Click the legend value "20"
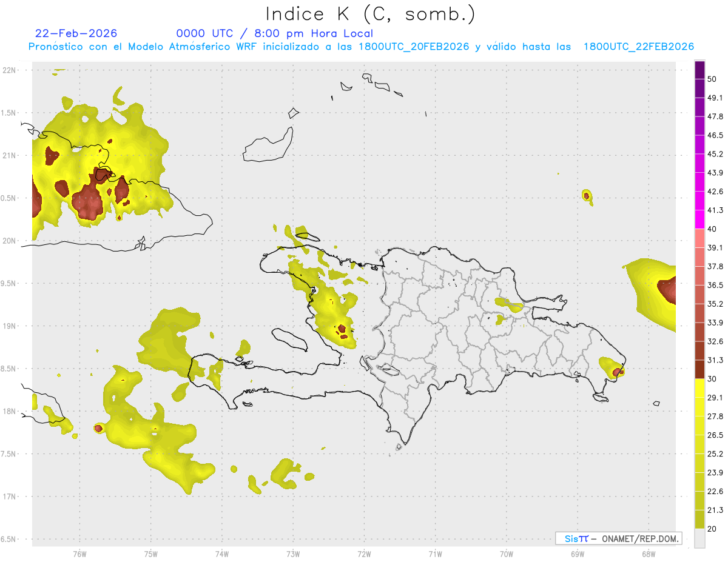This screenshot has width=728, height=562. point(712,529)
